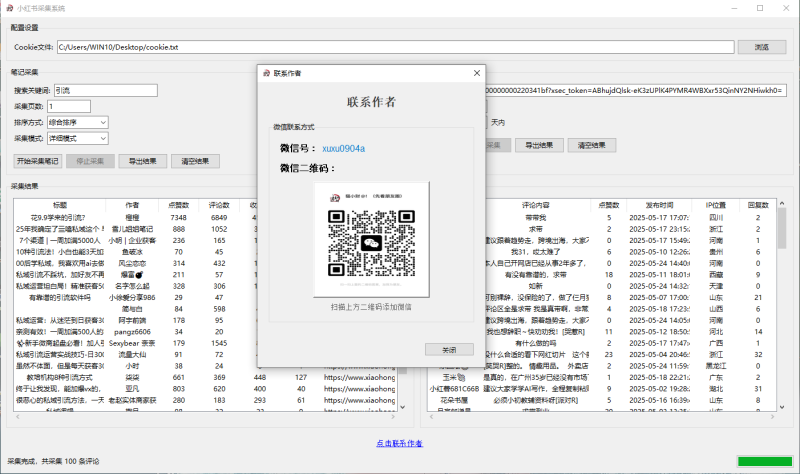The height and width of the screenshot is (474, 800).
Task: Select the note row titled 花9.9学来的引流?
Action: [x=58, y=217]
